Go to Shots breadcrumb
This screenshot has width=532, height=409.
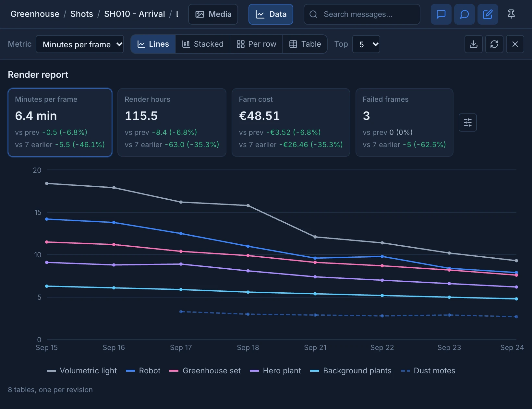click(82, 14)
